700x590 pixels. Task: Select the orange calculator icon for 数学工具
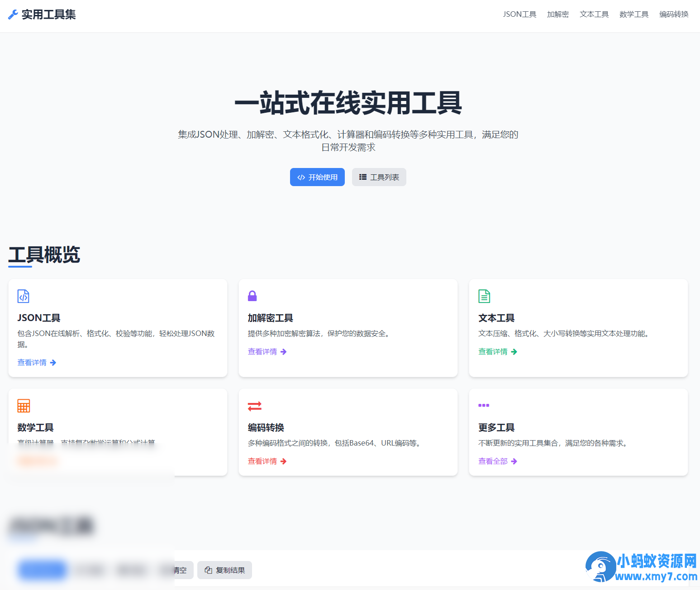(23, 406)
